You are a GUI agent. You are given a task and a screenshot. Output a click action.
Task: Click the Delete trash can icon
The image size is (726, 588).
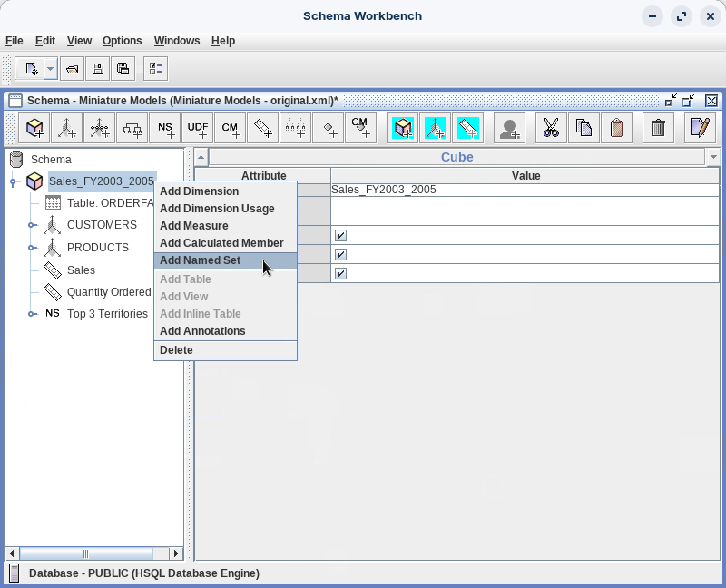(x=659, y=128)
